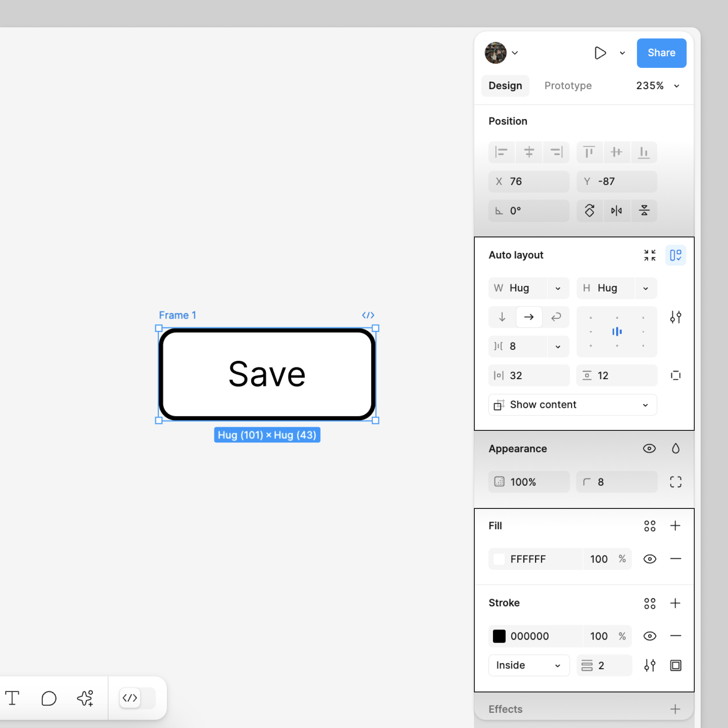Select the horizontal layout direction arrow

coord(529,317)
